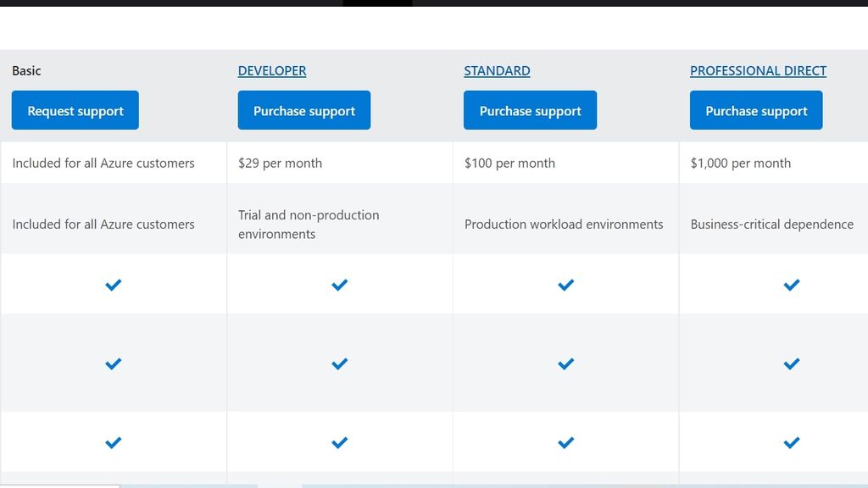
Task: Click the PROFESSIONAL DIRECT checkmark, first feature row
Action: 791,285
